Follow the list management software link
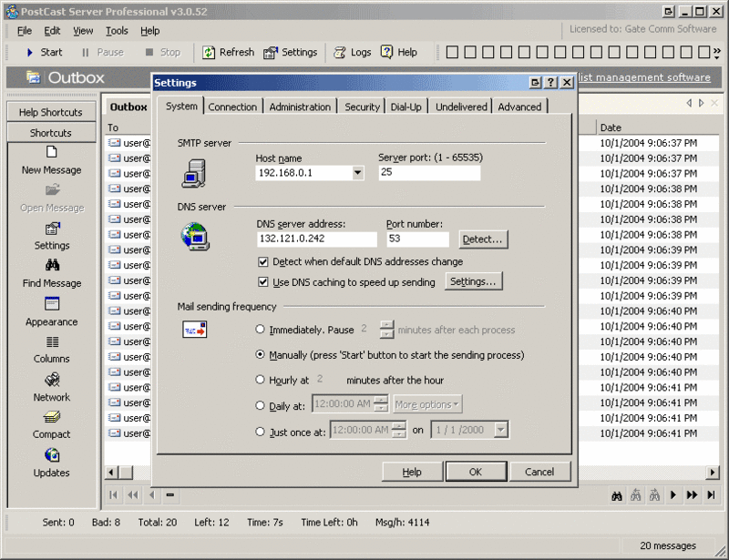Viewport: 729px width, 560px height. [644, 77]
